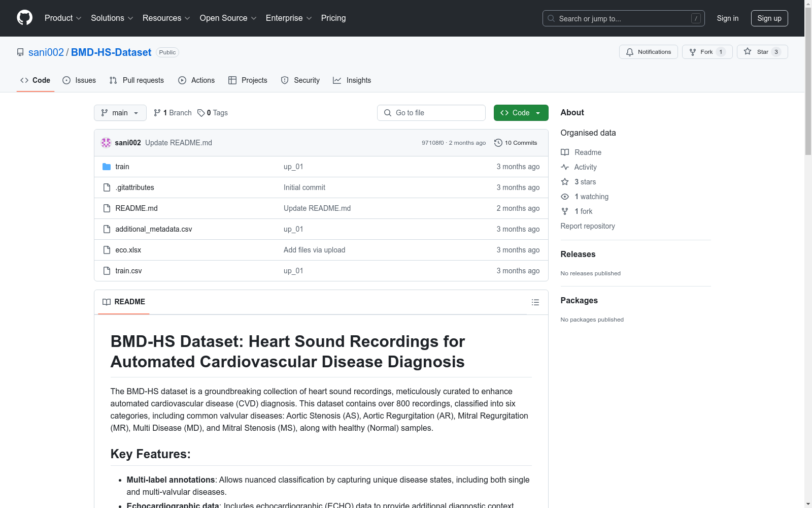Open the README outline list icon

pos(535,302)
